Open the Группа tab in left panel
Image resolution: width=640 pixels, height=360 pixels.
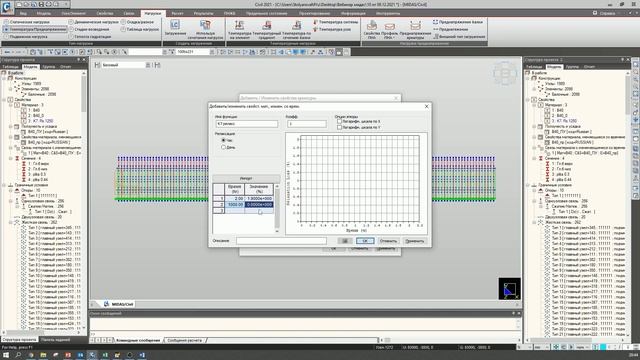(x=49, y=67)
